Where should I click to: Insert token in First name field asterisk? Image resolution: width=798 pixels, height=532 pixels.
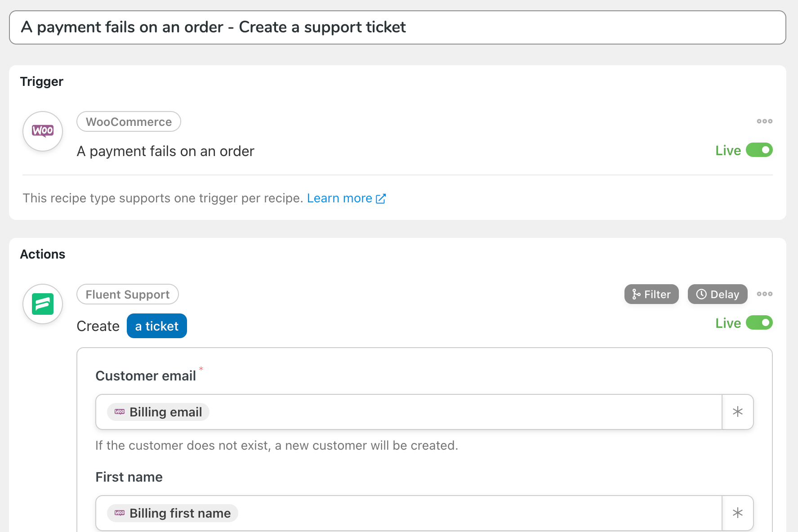point(738,513)
